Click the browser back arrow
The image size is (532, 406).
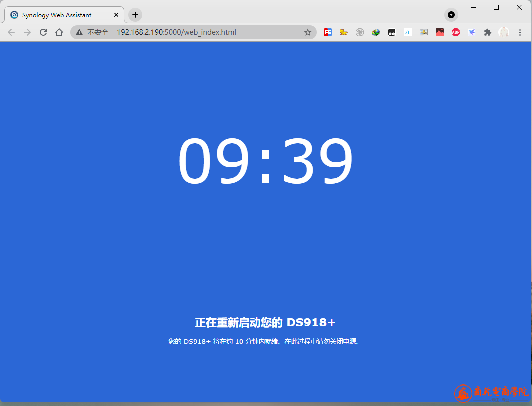11,32
